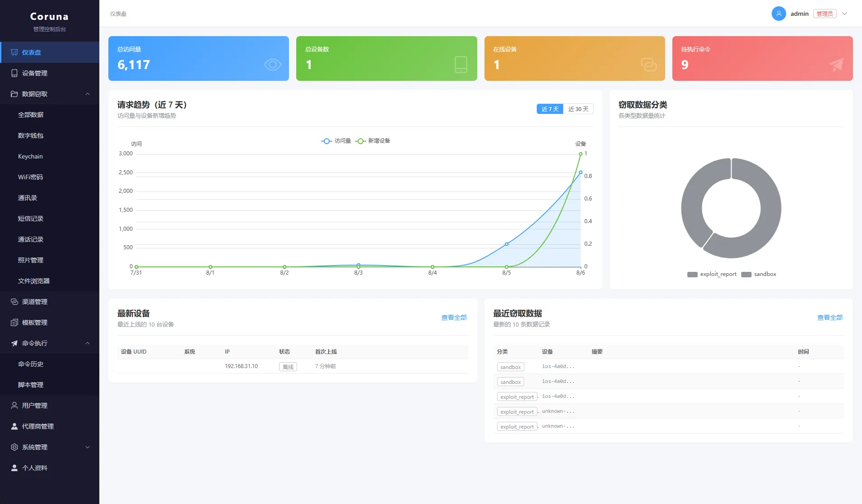Toggle the 访问量 series in chart legend
Screen dimensions: 862x504
click(336, 141)
